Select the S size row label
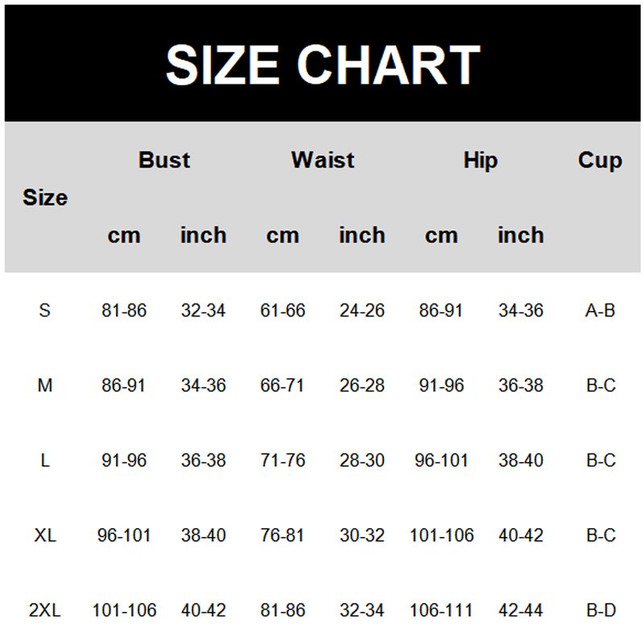This screenshot has height=644, width=644. (44, 310)
